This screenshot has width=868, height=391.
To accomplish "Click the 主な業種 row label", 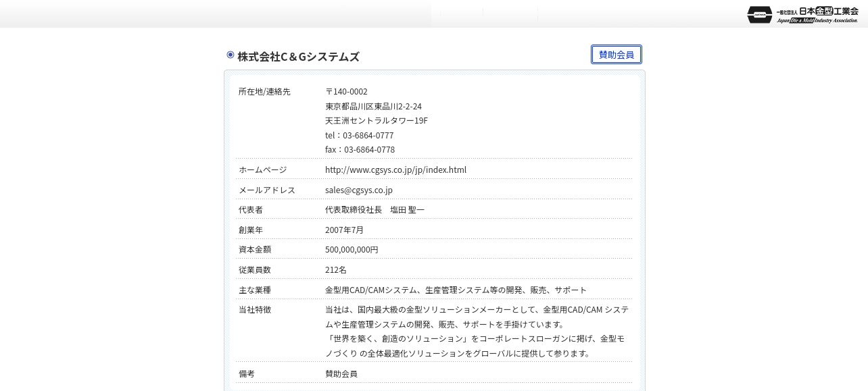I will (255, 290).
